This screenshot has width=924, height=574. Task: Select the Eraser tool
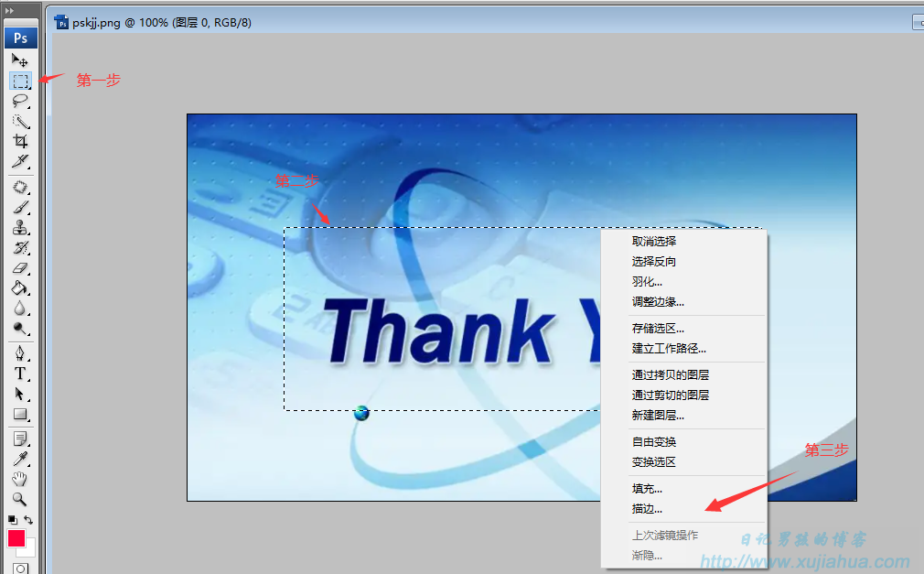pos(20,268)
